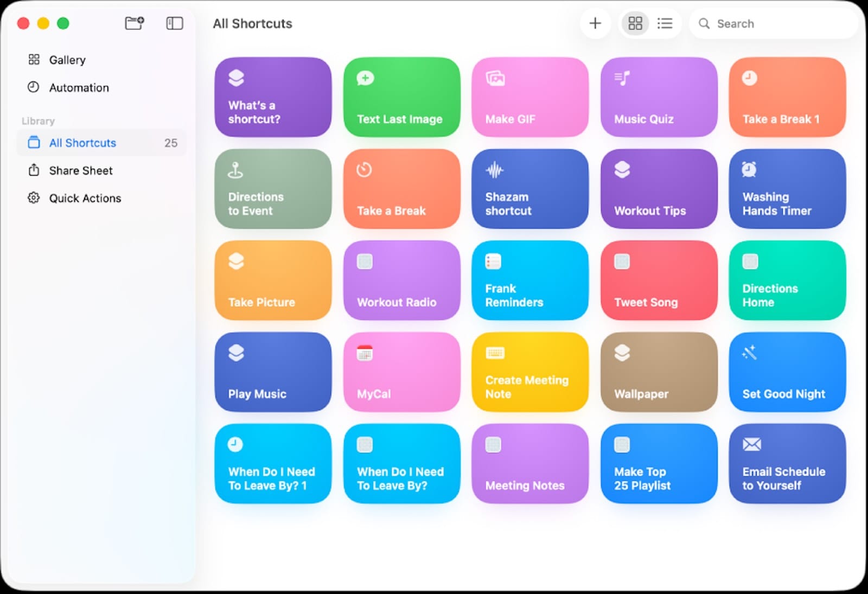868x594 pixels.
Task: Click the search magnifier icon
Action: 704,23
